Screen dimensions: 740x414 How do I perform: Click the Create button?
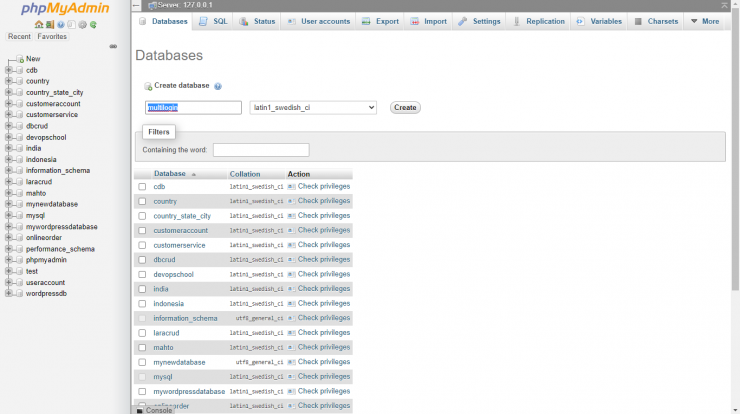pyautogui.click(x=405, y=108)
